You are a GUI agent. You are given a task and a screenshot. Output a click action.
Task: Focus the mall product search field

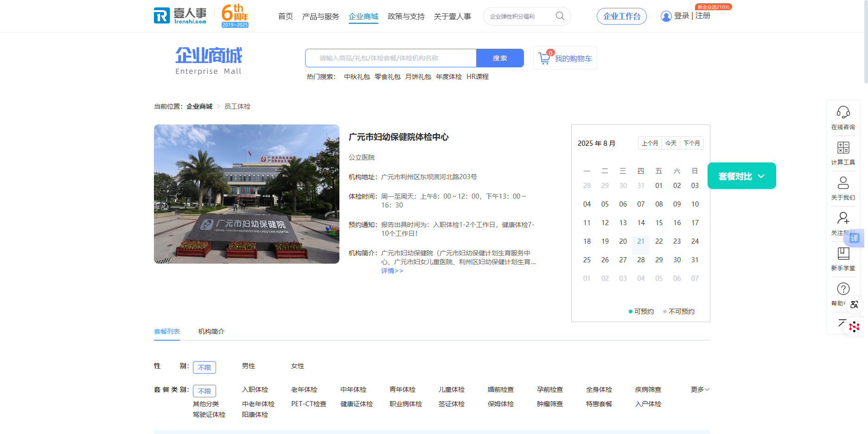pyautogui.click(x=391, y=58)
